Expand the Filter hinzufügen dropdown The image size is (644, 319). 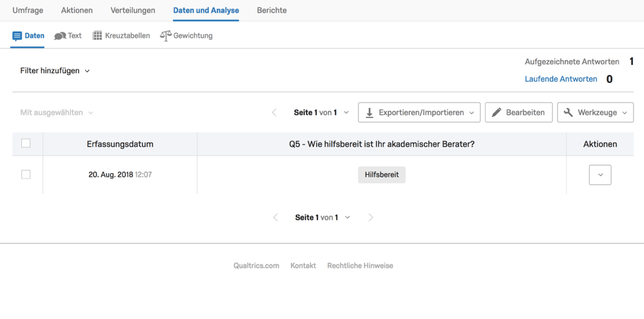pos(55,71)
